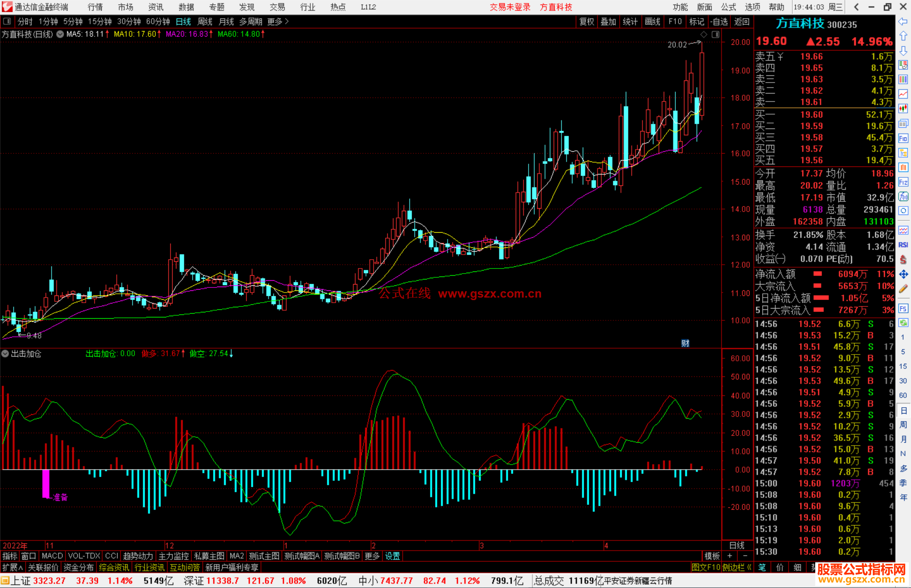The height and width of the screenshot is (588, 911).
Task: Click the candlestick chart icon in sidebar
Action: 903,108
